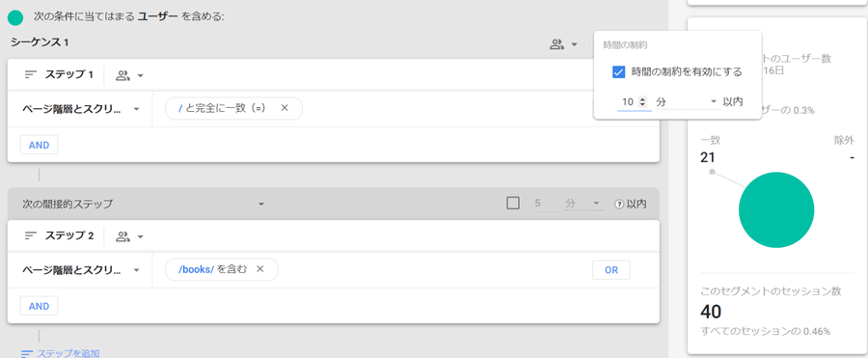This screenshot has height=358, width=868.
Task: Click the green segment color circle
Action: tap(14, 17)
